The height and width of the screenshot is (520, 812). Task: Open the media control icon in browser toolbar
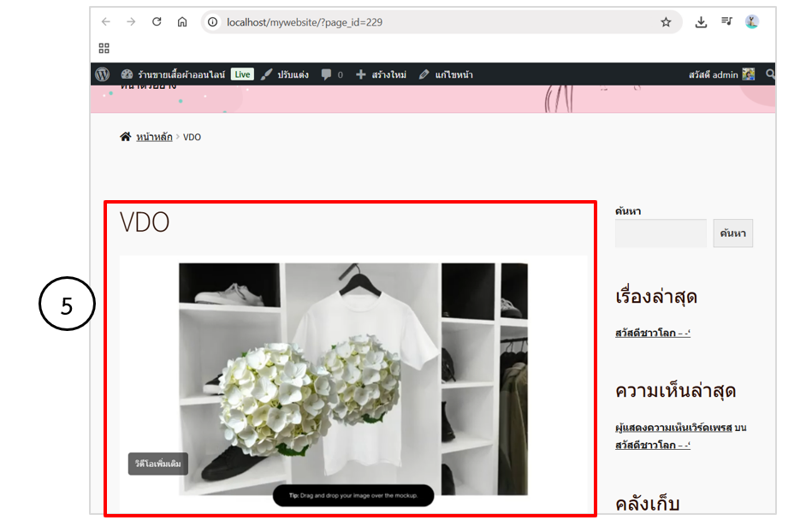point(726,22)
